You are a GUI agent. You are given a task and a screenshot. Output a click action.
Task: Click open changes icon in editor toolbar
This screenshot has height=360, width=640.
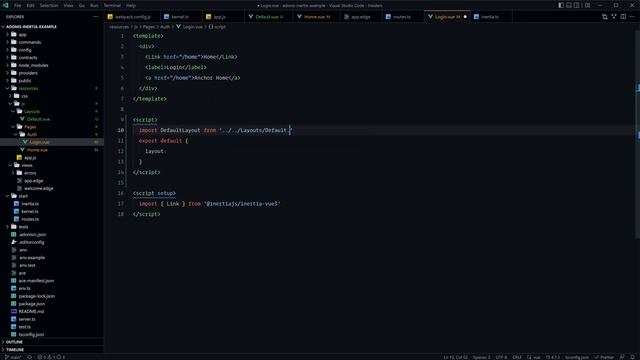coord(604,17)
